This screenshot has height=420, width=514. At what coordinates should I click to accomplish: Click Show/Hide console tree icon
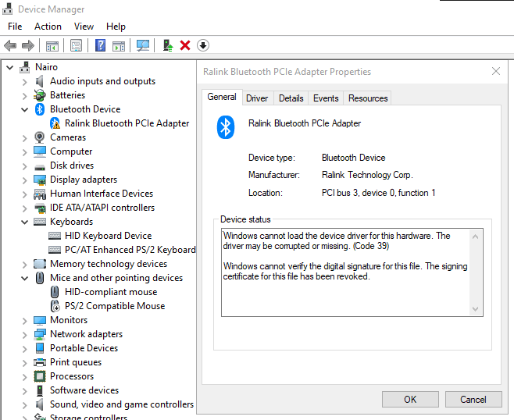(52, 45)
